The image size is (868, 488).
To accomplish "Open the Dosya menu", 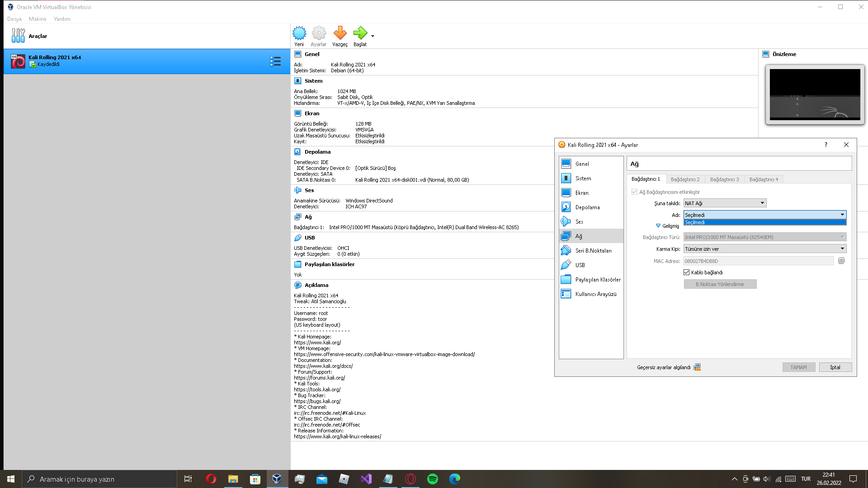I will pos(14,19).
